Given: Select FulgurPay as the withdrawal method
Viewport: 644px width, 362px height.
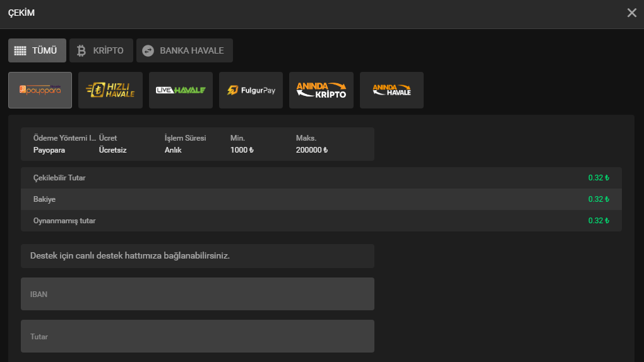Looking at the screenshot, I should 251,90.
